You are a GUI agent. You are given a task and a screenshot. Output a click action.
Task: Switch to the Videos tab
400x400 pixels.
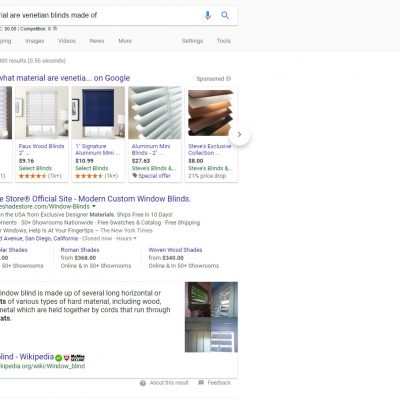[67, 41]
